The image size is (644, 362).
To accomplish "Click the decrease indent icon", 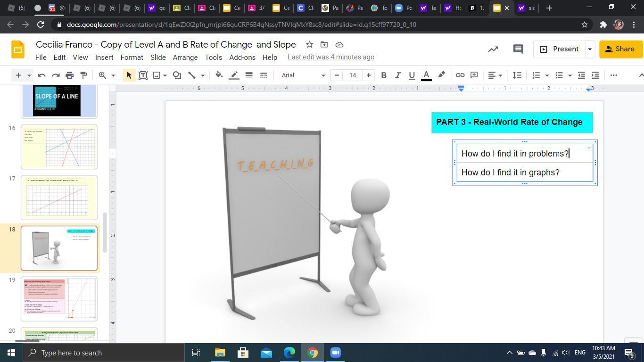I will point(581,75).
